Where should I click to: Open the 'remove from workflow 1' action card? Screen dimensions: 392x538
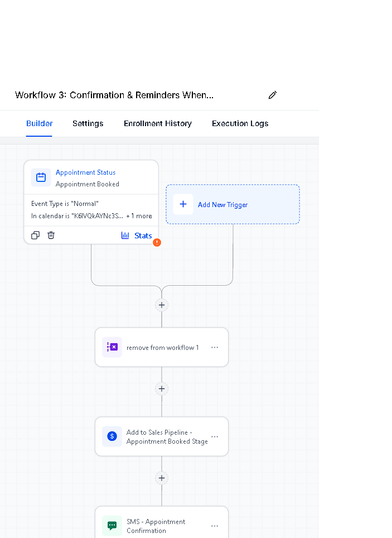pyautogui.click(x=162, y=347)
